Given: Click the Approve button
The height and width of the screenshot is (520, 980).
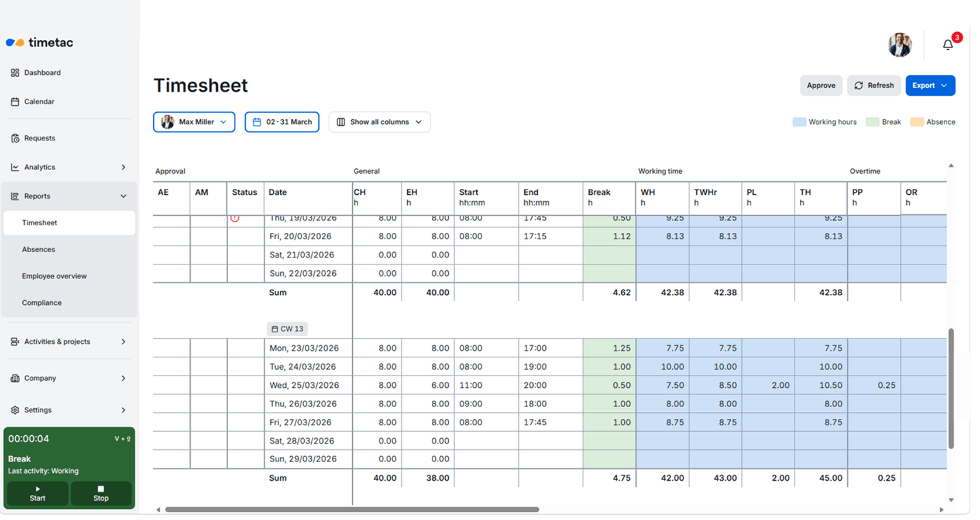Looking at the screenshot, I should (821, 85).
